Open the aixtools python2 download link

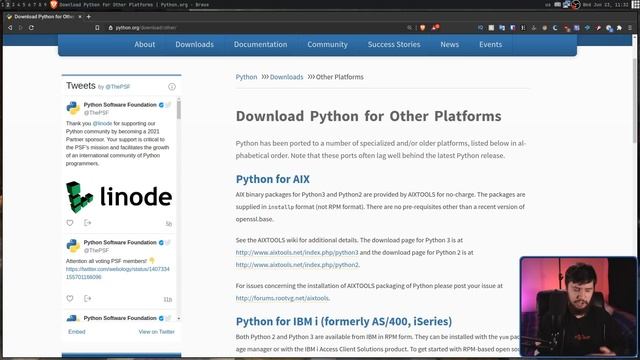point(297,265)
